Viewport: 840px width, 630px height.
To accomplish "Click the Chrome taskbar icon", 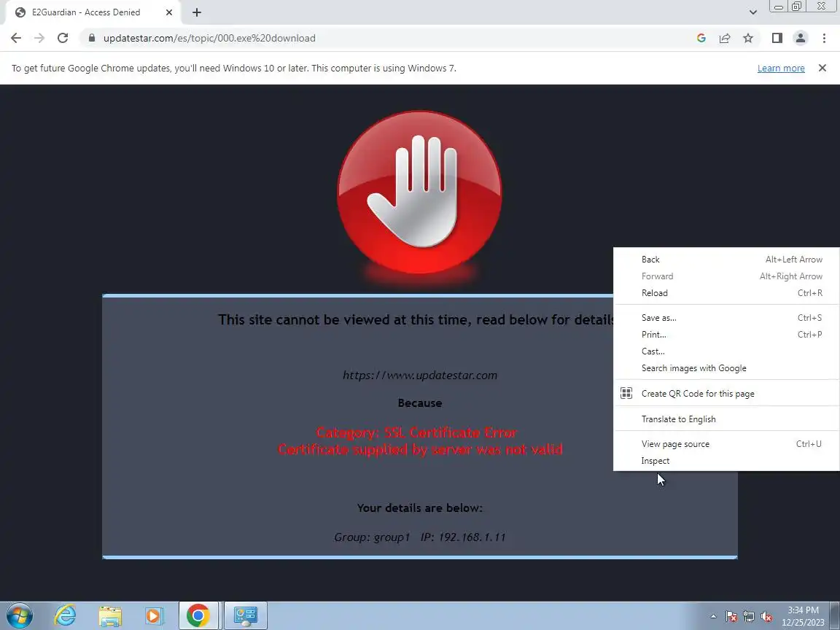I will tap(198, 615).
